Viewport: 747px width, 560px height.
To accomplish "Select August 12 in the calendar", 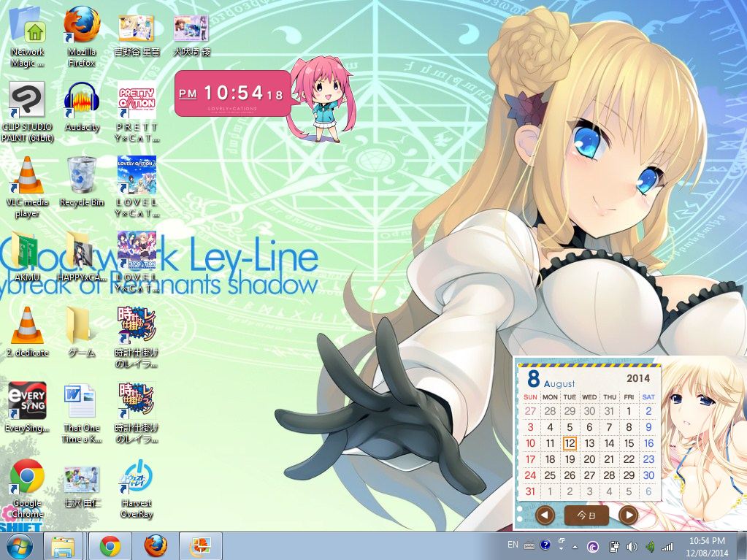I will pos(570,443).
